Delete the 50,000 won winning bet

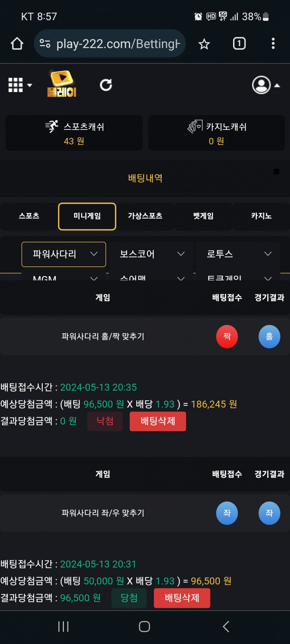tap(182, 598)
